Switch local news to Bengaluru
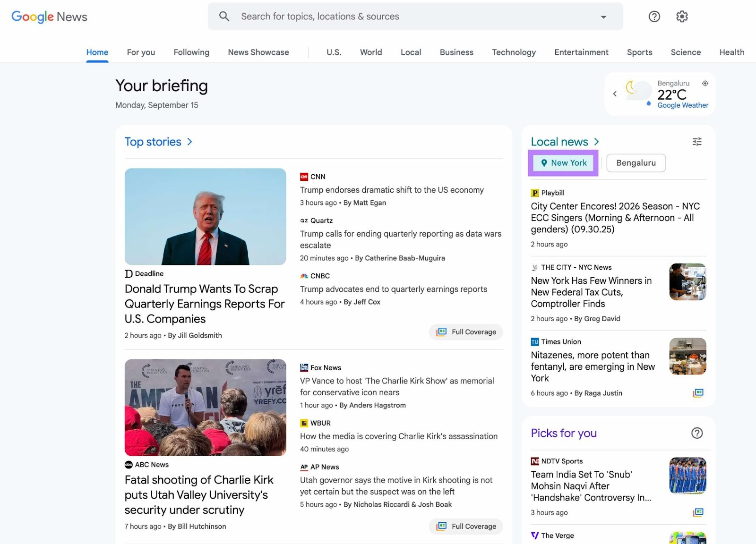 (636, 162)
